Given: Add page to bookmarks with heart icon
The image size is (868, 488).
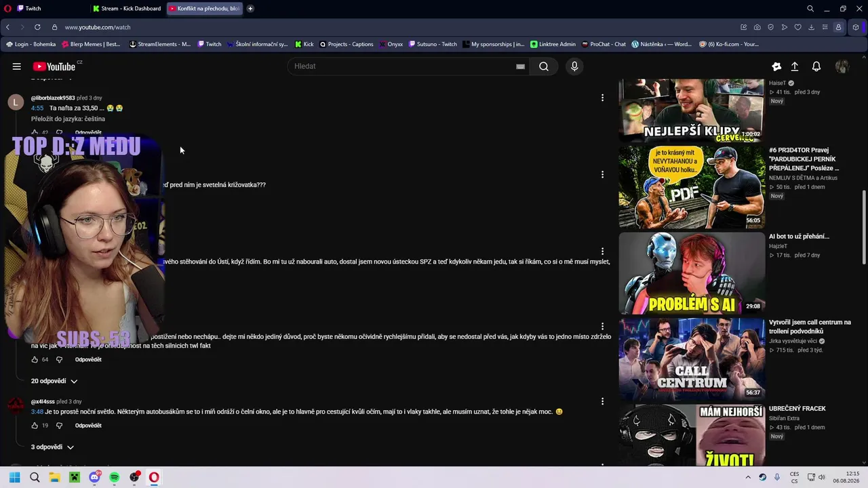Looking at the screenshot, I should pyautogui.click(x=797, y=27).
